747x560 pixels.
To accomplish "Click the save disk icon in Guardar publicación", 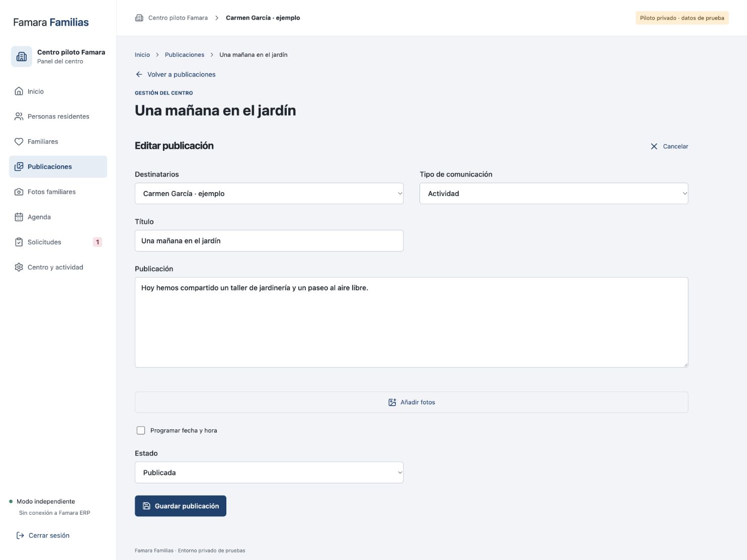I will tap(146, 506).
